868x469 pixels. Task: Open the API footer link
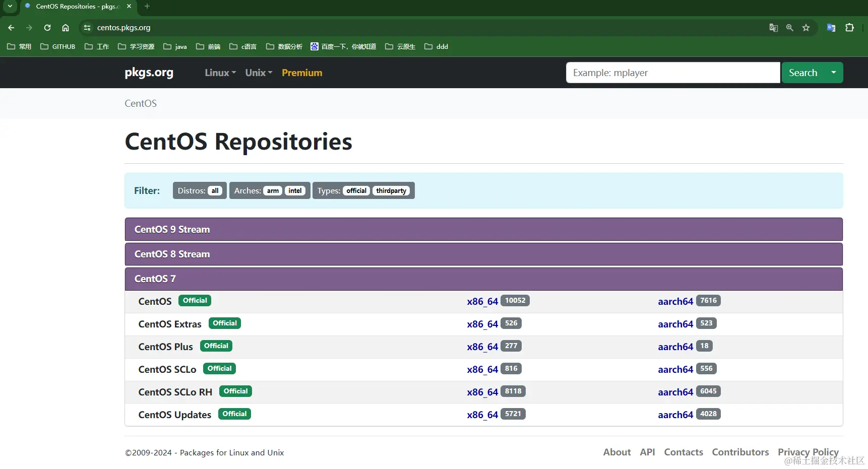tap(647, 452)
